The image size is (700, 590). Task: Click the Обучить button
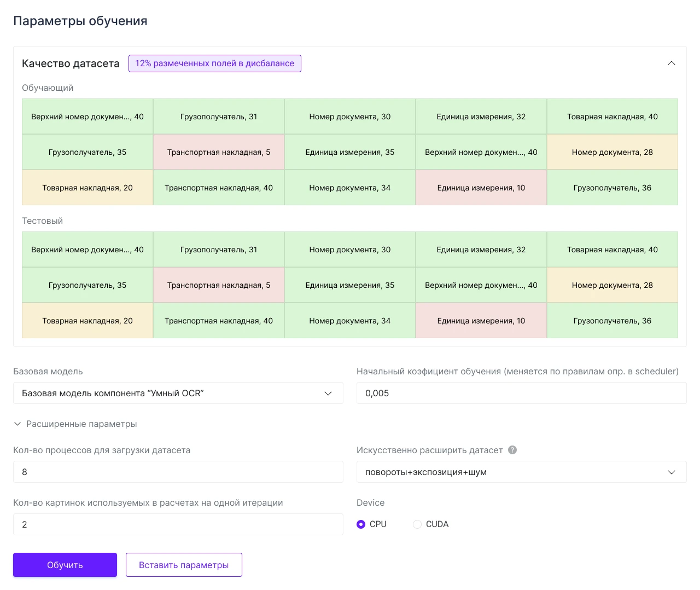pyautogui.click(x=65, y=565)
